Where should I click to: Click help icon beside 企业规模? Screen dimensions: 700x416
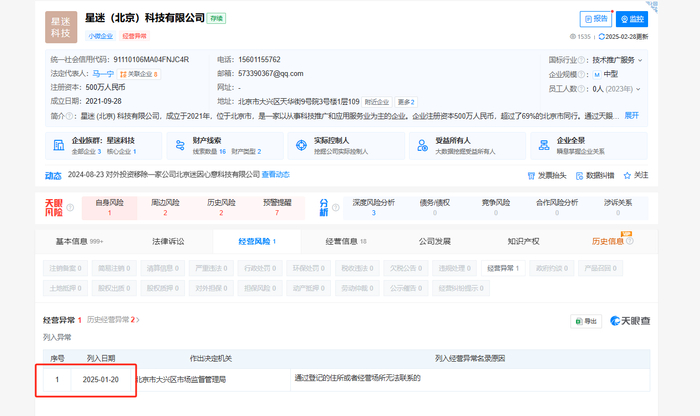point(581,75)
